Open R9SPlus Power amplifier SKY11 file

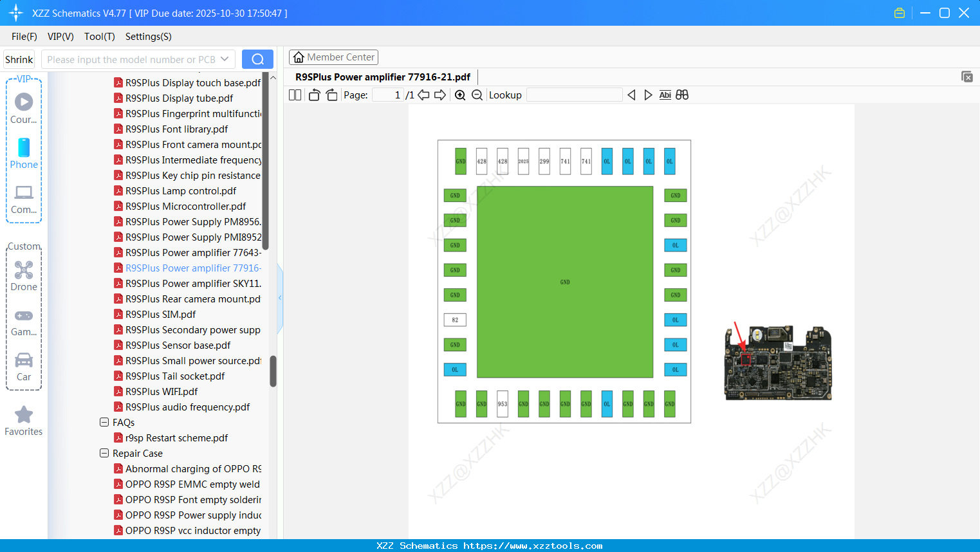pos(187,284)
